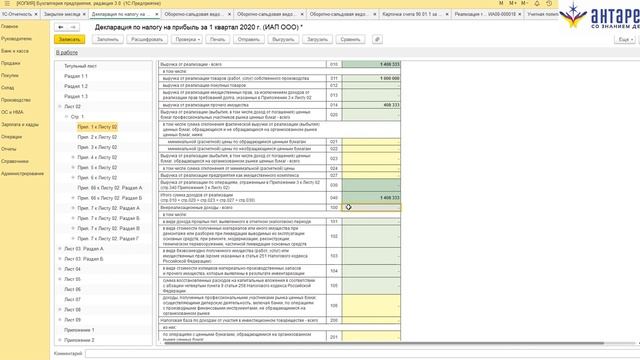The image size is (640, 360).
Task: Go back with the left arrow
Action: (61, 27)
